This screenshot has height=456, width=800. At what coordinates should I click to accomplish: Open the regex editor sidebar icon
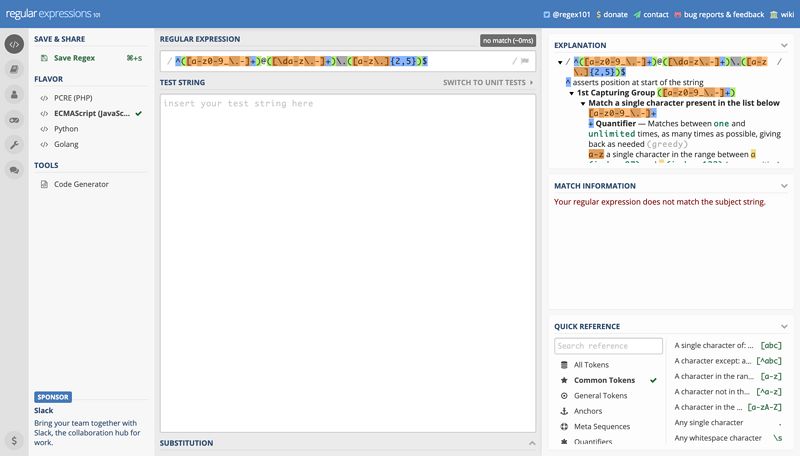pyautogui.click(x=14, y=44)
